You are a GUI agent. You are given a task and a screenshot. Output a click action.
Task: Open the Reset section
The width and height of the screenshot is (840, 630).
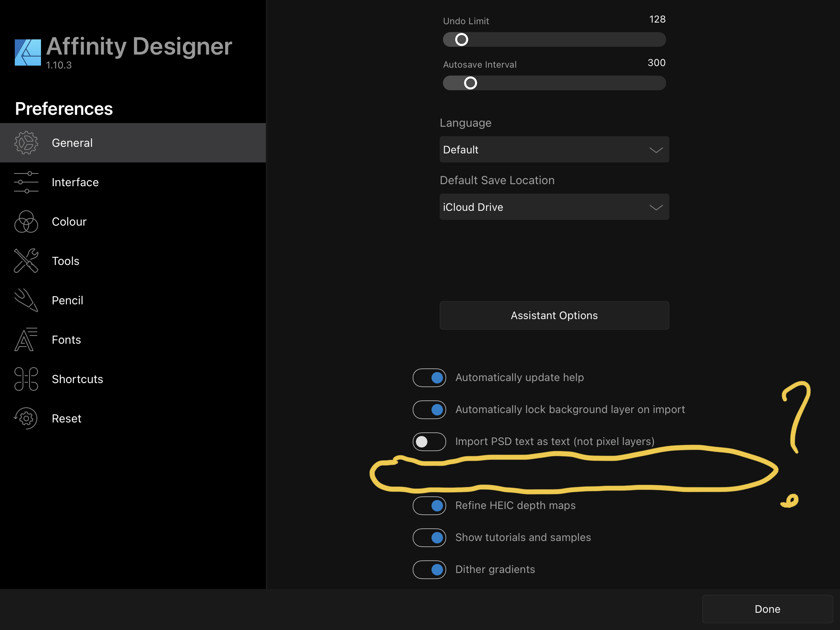click(133, 418)
